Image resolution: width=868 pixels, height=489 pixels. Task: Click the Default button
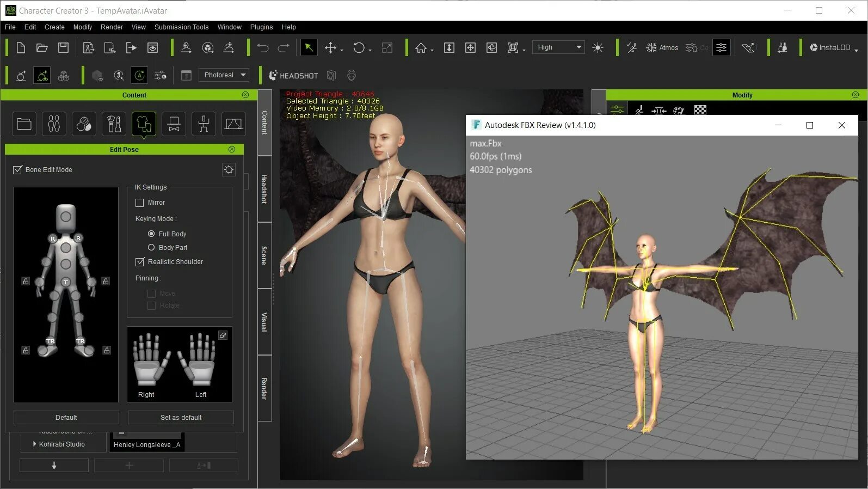coord(66,418)
